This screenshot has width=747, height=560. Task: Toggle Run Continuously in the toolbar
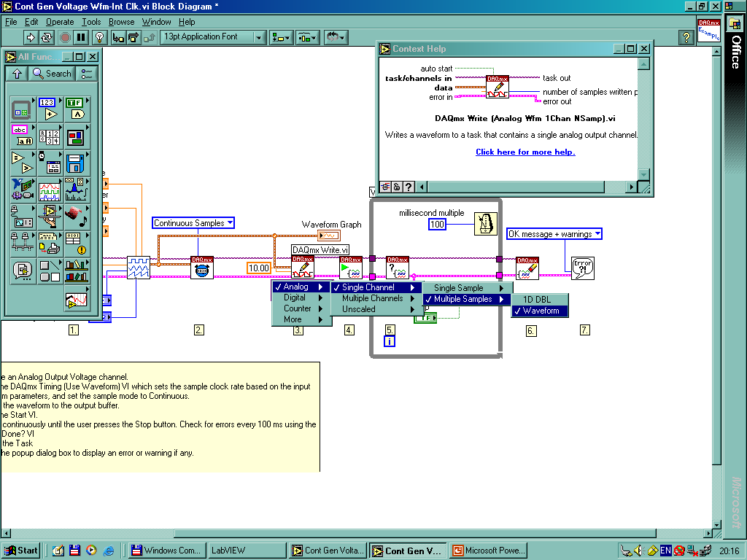47,36
